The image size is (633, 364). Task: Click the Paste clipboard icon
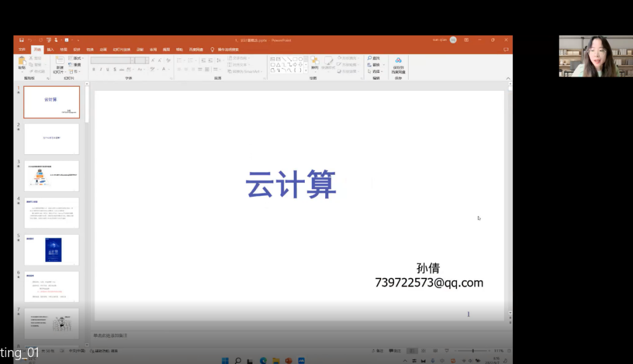tap(22, 61)
